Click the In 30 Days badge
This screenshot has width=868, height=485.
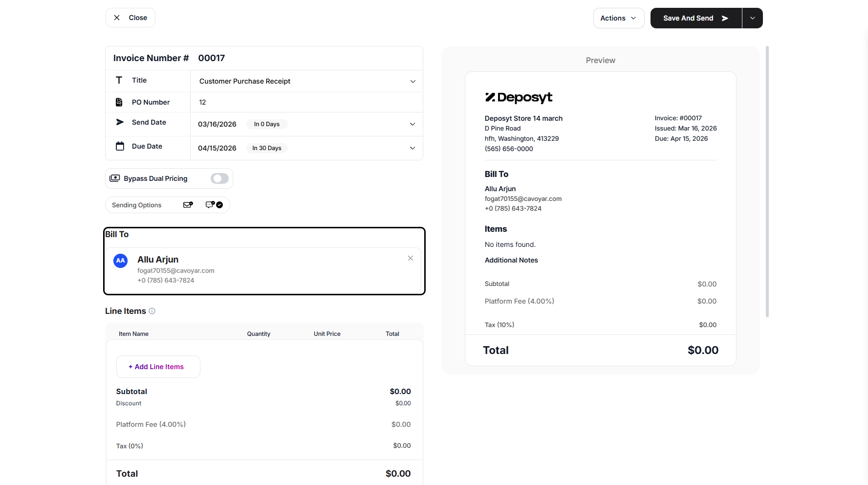(x=267, y=148)
